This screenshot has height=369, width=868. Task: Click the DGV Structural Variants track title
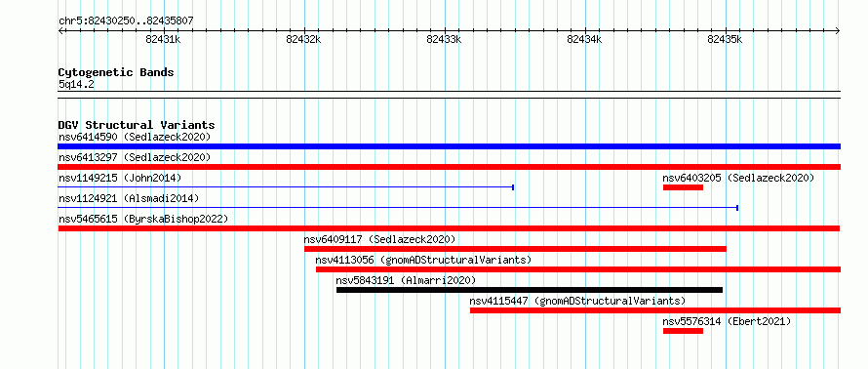pos(137,125)
